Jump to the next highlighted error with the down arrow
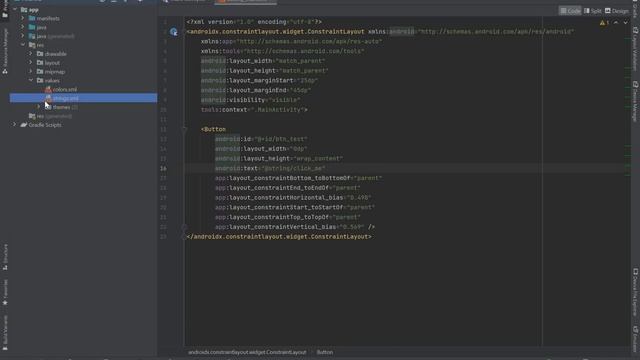This screenshot has width=640, height=360. 625,23
